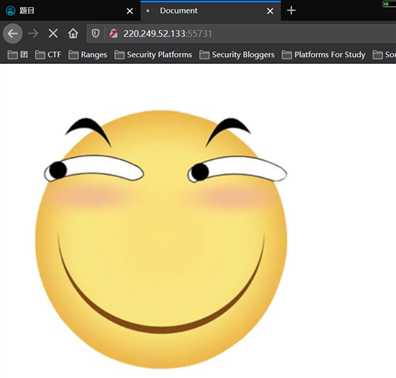
Task: Open a new tab with plus button
Action: 291,11
